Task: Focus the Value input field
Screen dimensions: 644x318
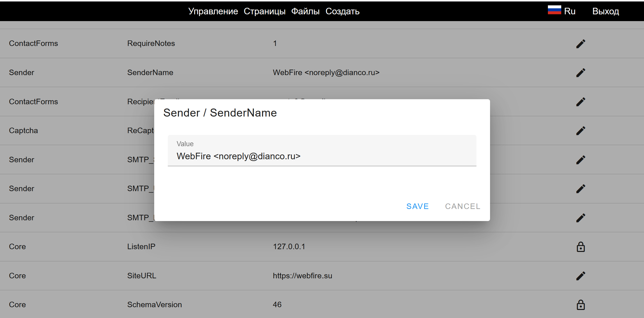Action: click(322, 156)
